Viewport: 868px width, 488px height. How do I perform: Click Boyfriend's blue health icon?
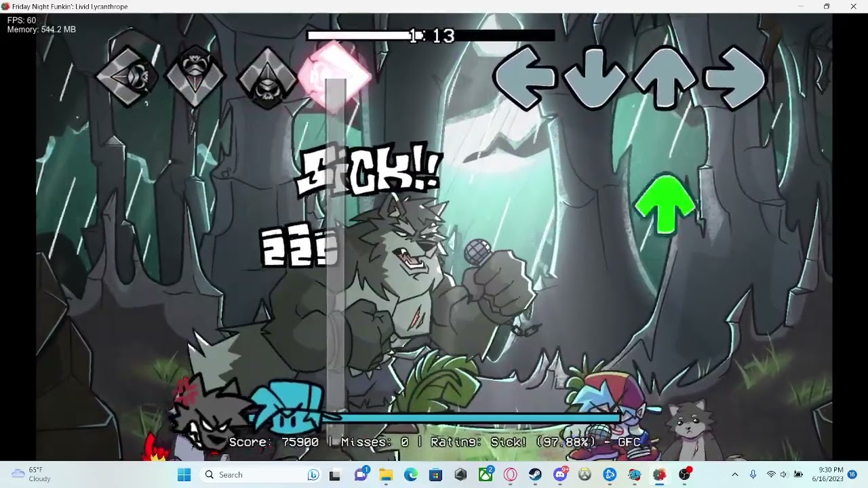coord(288,408)
